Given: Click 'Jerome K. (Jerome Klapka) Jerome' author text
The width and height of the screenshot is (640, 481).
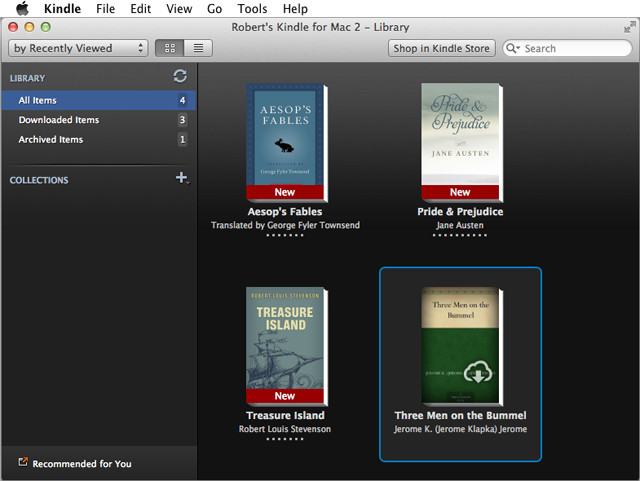Looking at the screenshot, I should pos(460,429).
